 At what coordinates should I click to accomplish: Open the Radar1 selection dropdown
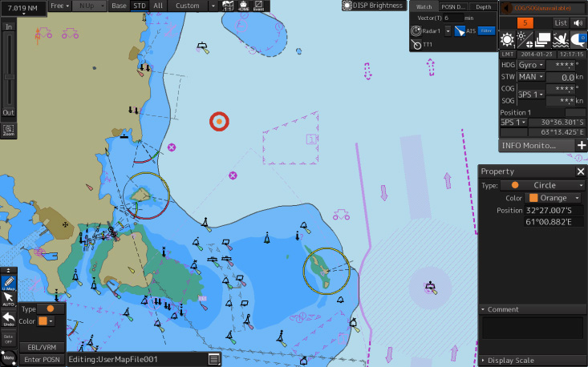tap(448, 31)
